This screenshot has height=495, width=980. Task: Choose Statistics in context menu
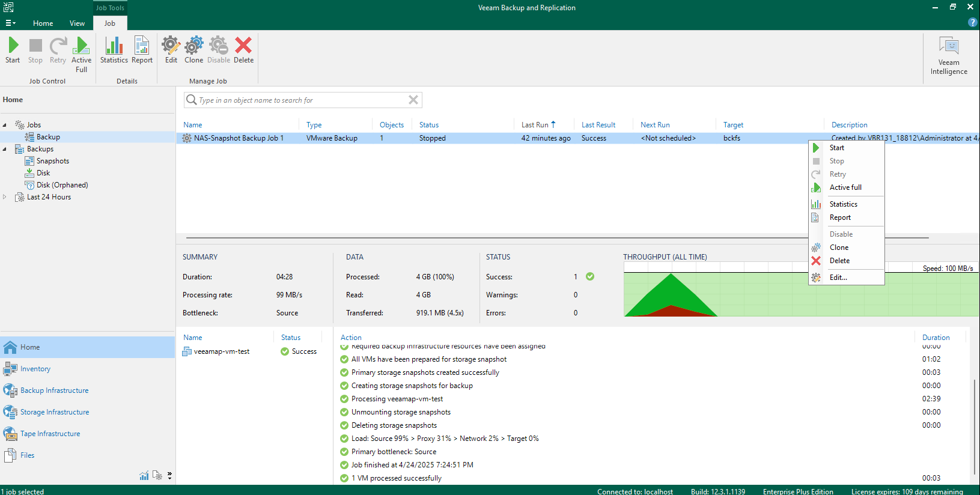point(846,204)
